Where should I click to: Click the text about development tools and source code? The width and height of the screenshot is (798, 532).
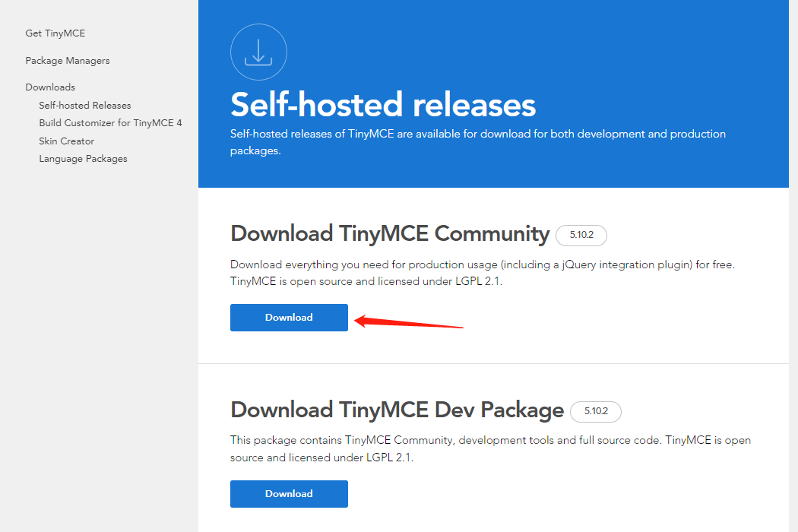click(491, 448)
